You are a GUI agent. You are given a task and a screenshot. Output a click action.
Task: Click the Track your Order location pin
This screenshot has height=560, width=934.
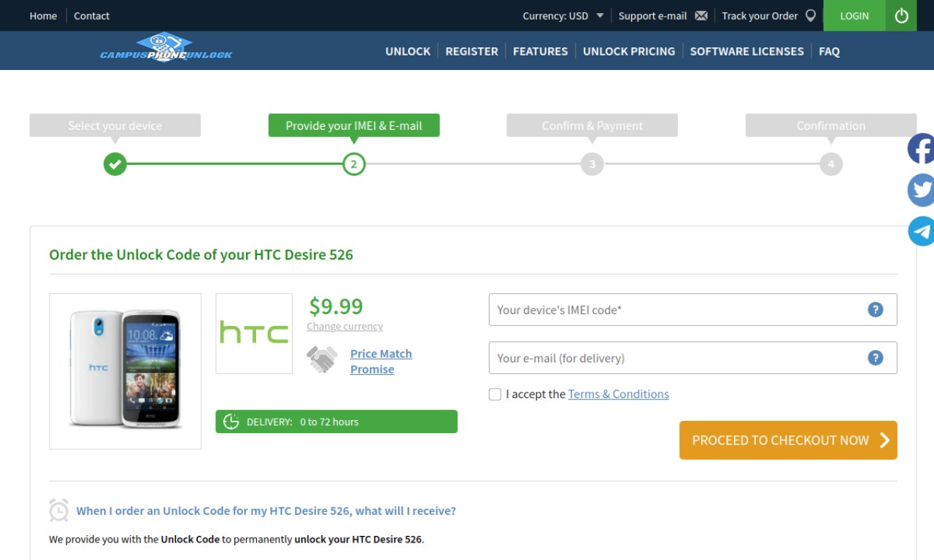[x=810, y=15]
